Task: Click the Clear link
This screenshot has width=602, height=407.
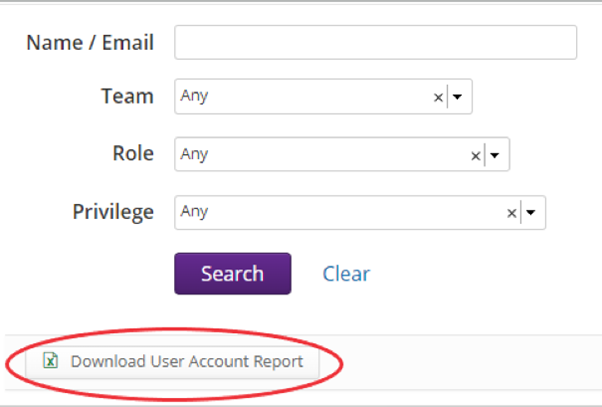Action: click(346, 274)
